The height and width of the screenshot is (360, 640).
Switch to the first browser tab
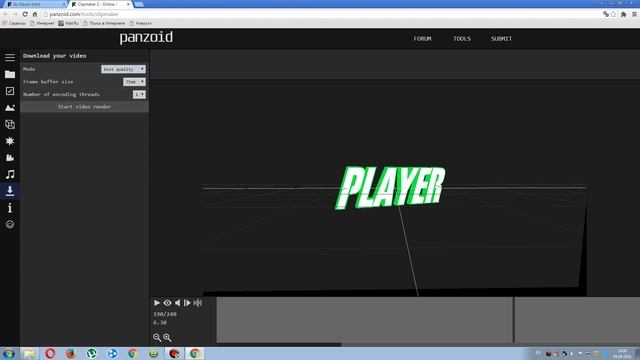pos(35,4)
